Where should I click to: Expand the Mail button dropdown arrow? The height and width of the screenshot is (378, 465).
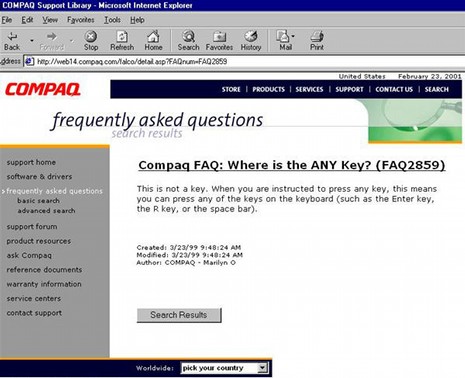[293, 36]
